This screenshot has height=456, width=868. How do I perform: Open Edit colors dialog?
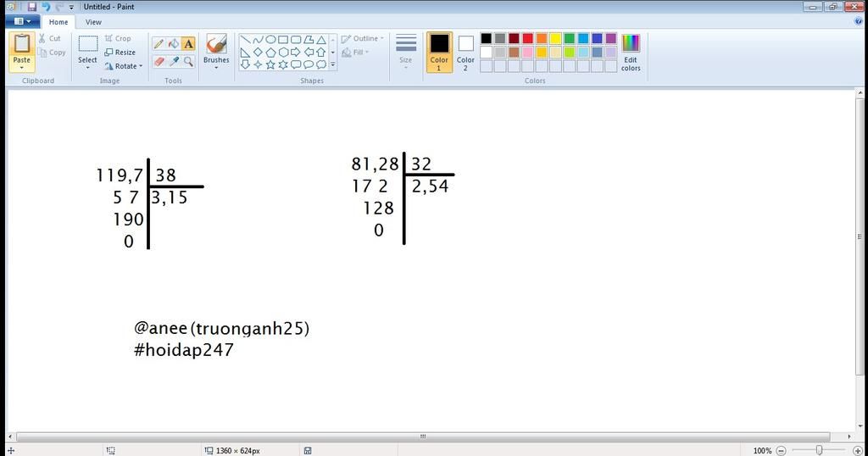pos(631,52)
